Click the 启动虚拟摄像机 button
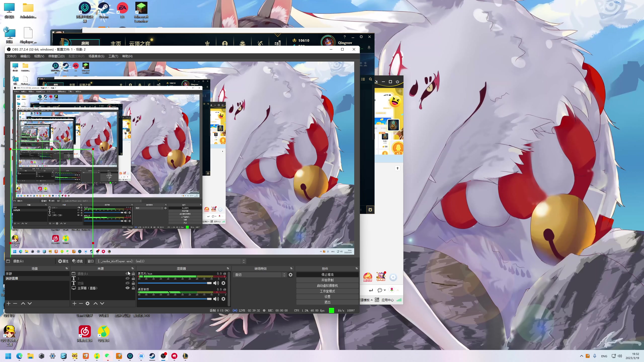The width and height of the screenshot is (644, 362). coord(327,286)
